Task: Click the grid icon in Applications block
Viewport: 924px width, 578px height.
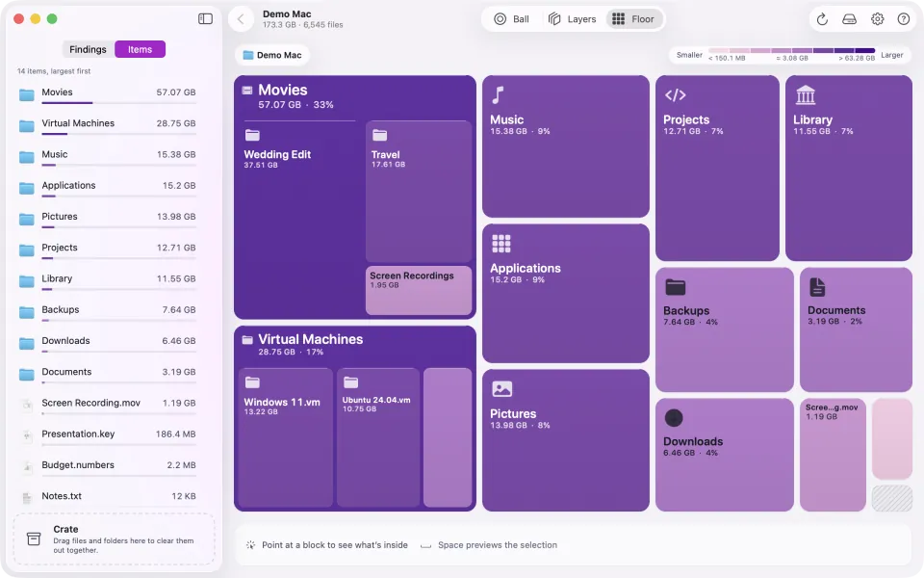Action: 500,244
